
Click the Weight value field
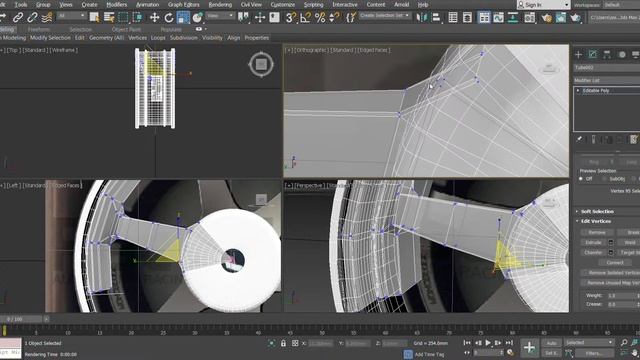(x=623, y=295)
